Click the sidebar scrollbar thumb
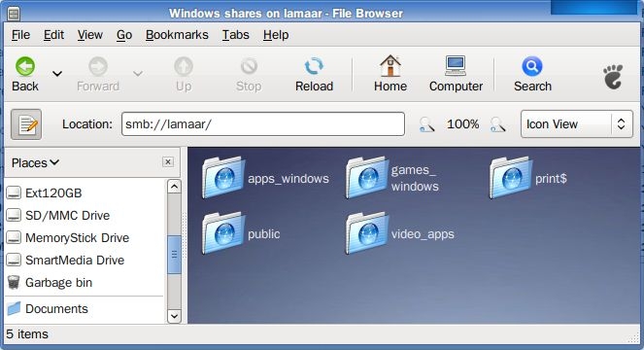 (174, 255)
